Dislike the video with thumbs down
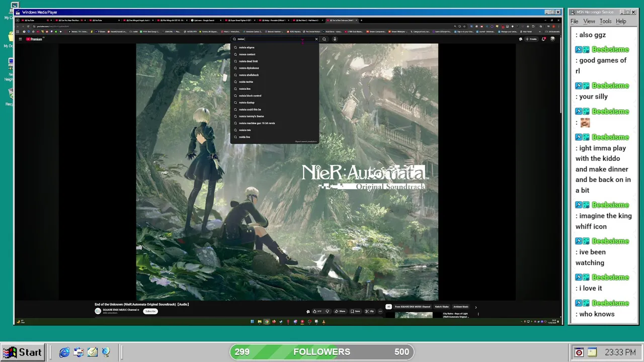The height and width of the screenshot is (362, 644). coord(327,311)
